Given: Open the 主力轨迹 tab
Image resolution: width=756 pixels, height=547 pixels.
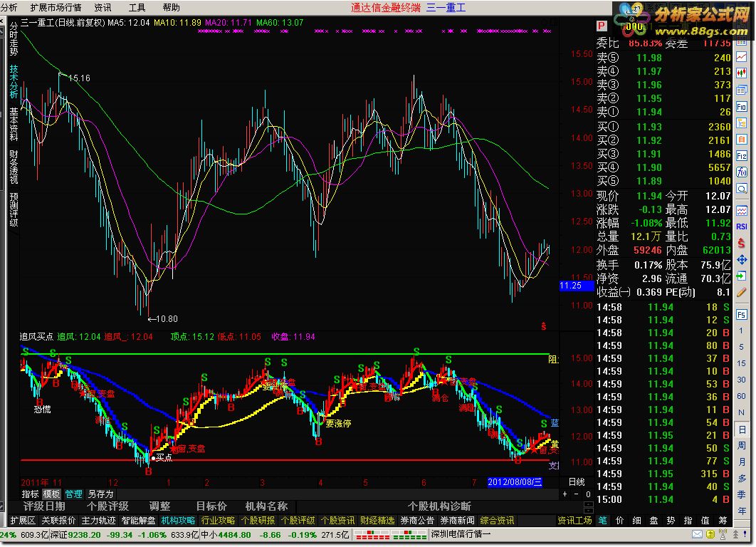Looking at the screenshot, I should [98, 521].
